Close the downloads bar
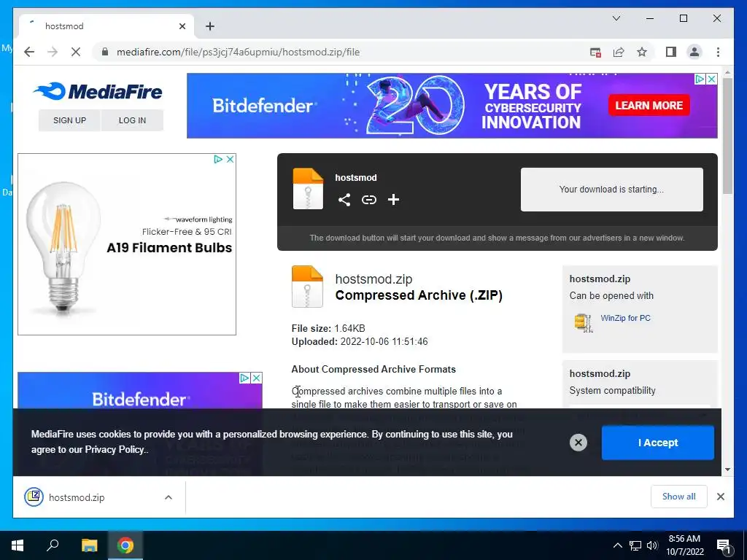The width and height of the screenshot is (747, 560). pyautogui.click(x=720, y=497)
